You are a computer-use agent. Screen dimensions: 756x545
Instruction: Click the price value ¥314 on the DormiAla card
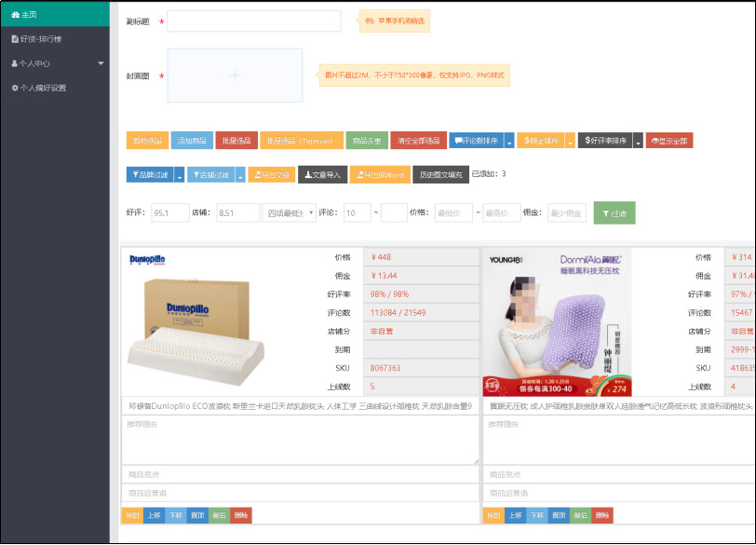[741, 257]
